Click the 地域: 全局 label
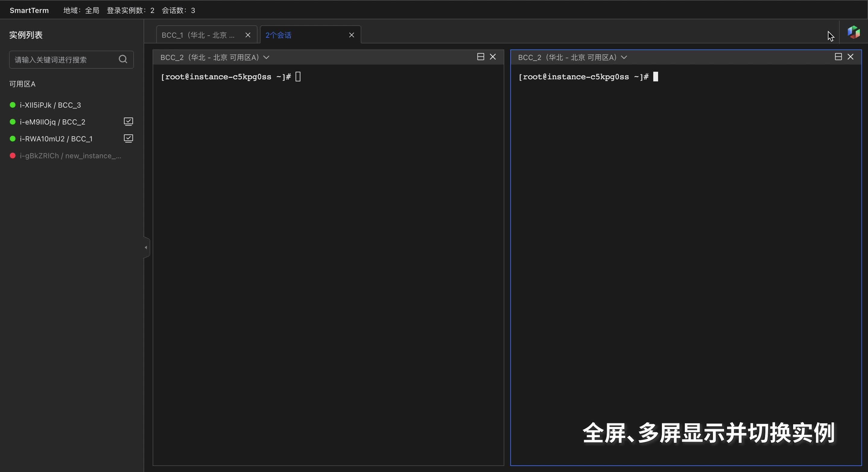Image resolution: width=868 pixels, height=472 pixels. pyautogui.click(x=81, y=10)
